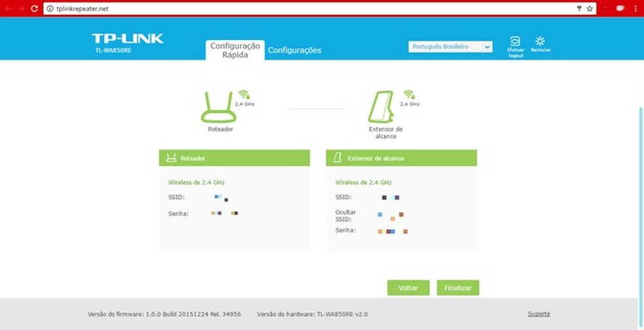Click the TP-LINK logo
The width and height of the screenshot is (644, 330).
click(128, 39)
